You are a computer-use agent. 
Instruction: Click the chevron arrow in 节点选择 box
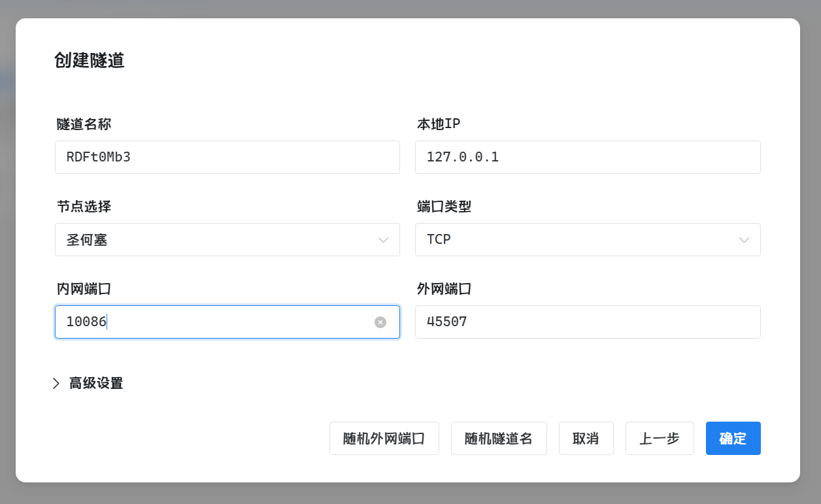(x=383, y=240)
